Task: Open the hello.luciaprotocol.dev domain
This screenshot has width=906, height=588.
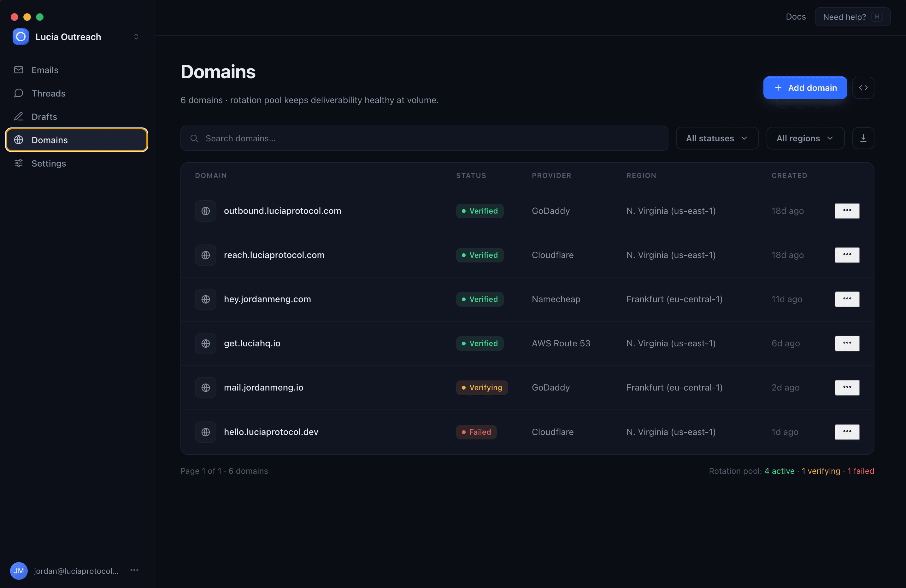Action: tap(271, 432)
